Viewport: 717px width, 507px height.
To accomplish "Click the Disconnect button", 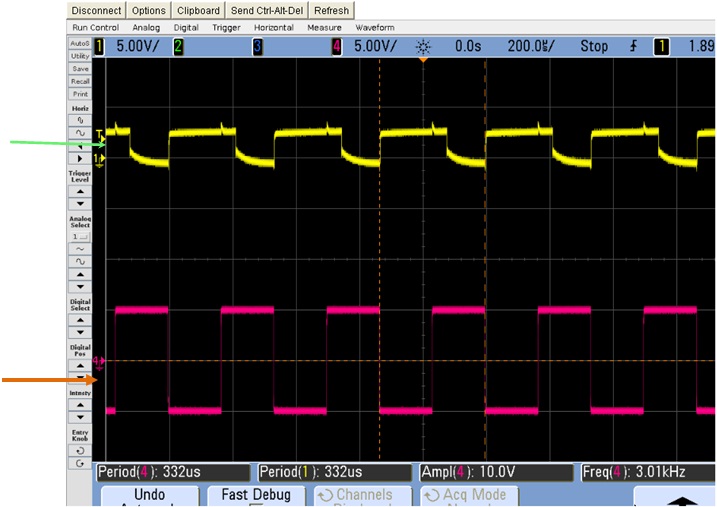I will click(x=96, y=11).
